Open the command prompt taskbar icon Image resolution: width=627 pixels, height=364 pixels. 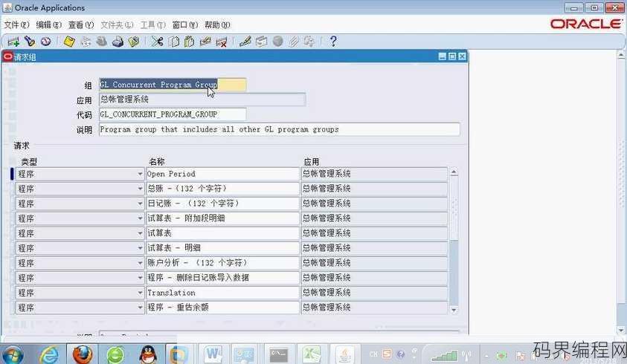click(279, 354)
